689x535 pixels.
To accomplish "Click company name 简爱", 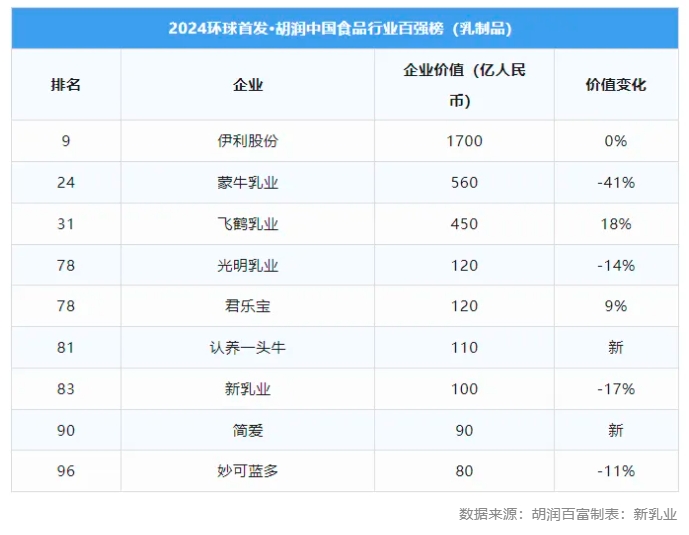I will click(x=248, y=430).
